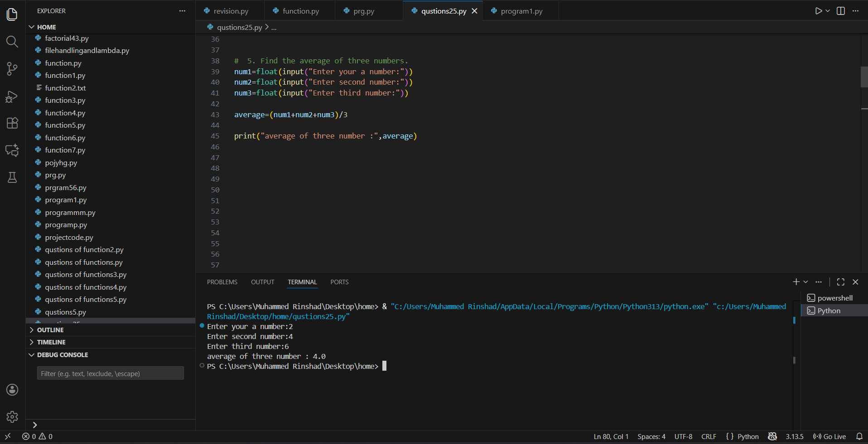Open the PROBLEMS panel tab

(222, 282)
